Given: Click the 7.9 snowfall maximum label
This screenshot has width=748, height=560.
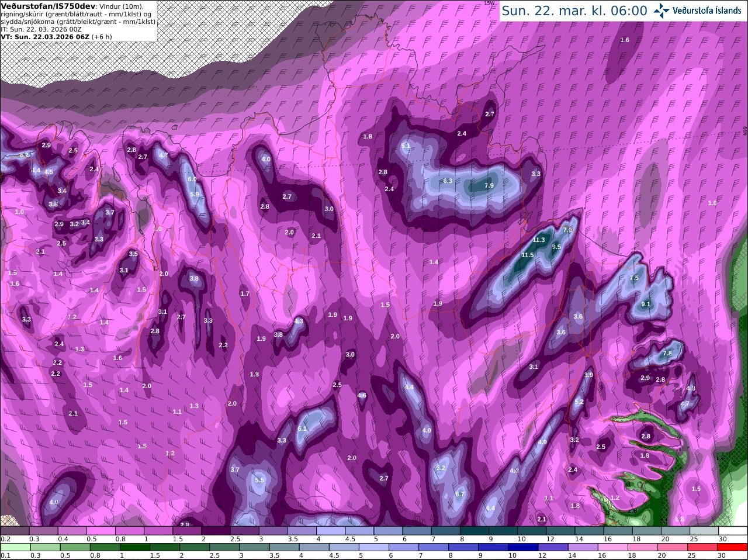Looking at the screenshot, I should point(489,185).
